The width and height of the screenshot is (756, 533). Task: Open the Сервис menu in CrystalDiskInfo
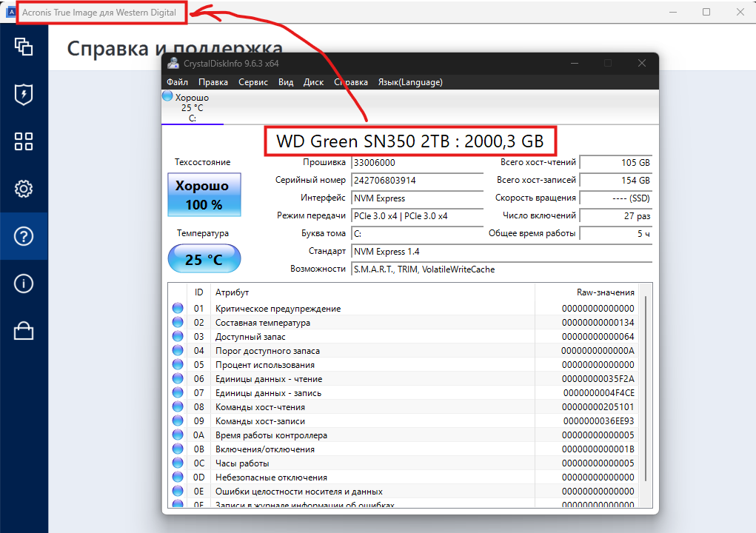[253, 82]
